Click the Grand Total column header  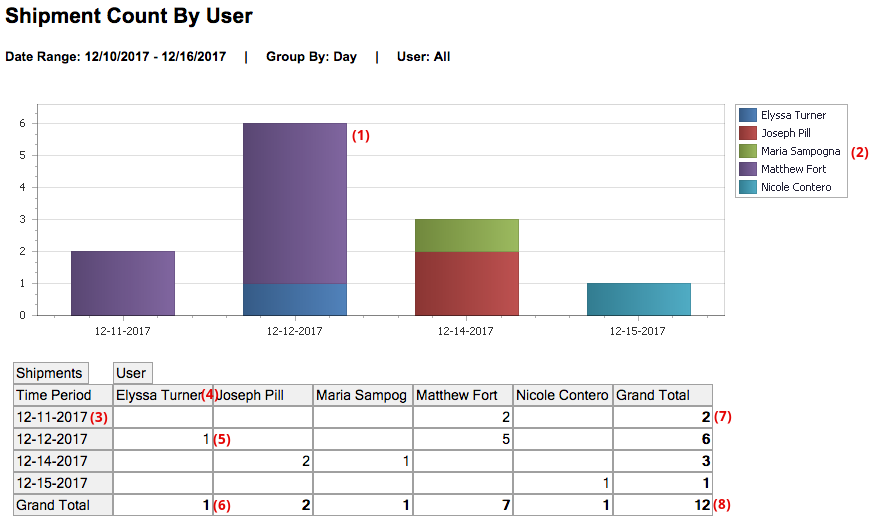tap(663, 395)
